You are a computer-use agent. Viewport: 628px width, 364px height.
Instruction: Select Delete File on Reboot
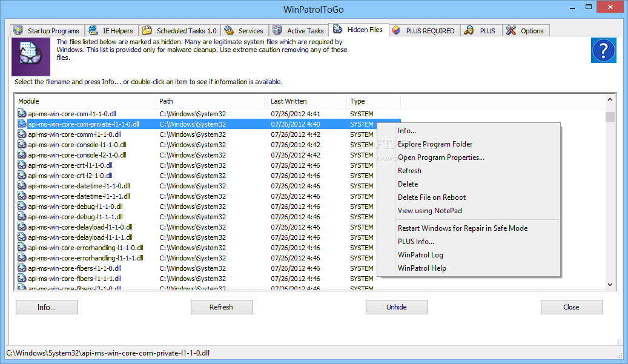[x=469, y=197]
